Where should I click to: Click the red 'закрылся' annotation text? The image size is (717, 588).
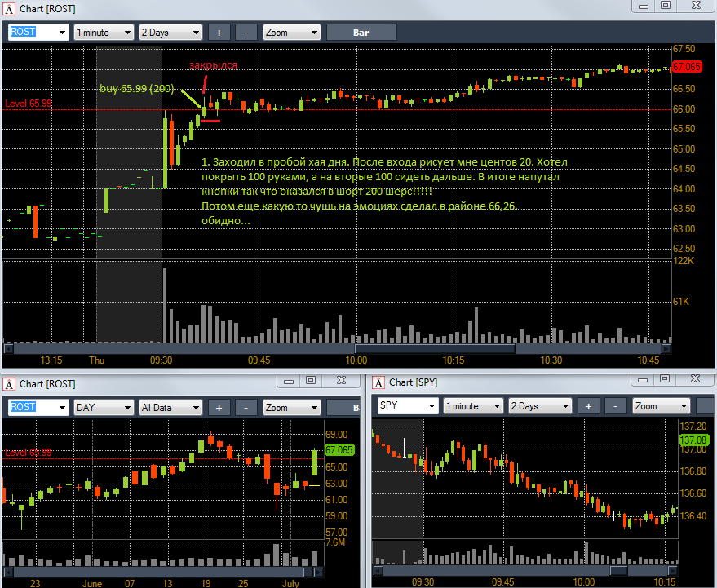213,65
